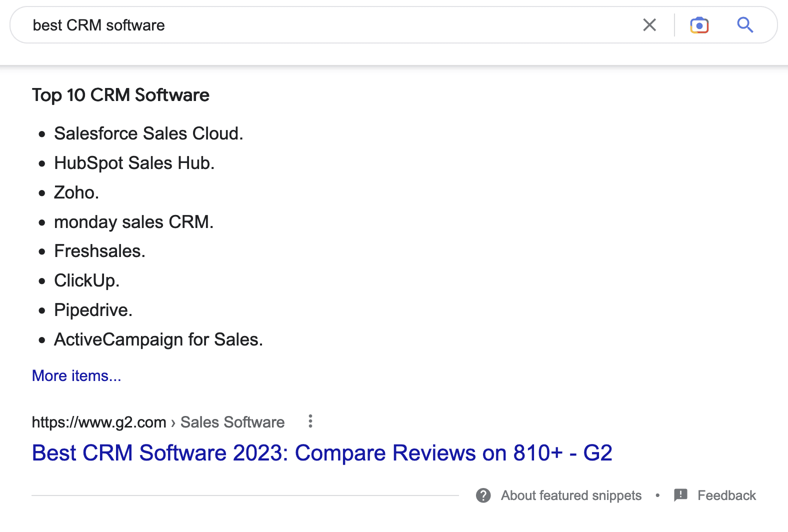788x532 pixels.
Task: Open 'Best CRM Software 2023' G2 result
Action: pos(321,453)
